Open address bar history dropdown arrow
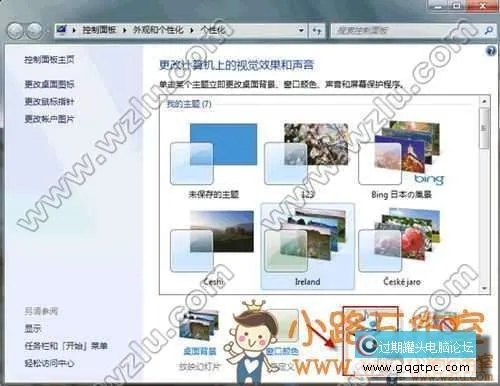The height and width of the screenshot is (386, 500). pyautogui.click(x=301, y=31)
